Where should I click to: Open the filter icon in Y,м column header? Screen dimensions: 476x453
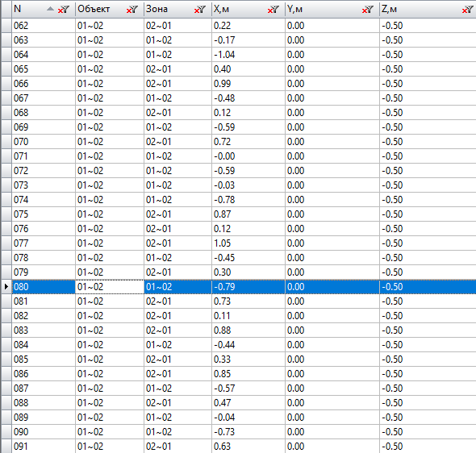click(368, 10)
